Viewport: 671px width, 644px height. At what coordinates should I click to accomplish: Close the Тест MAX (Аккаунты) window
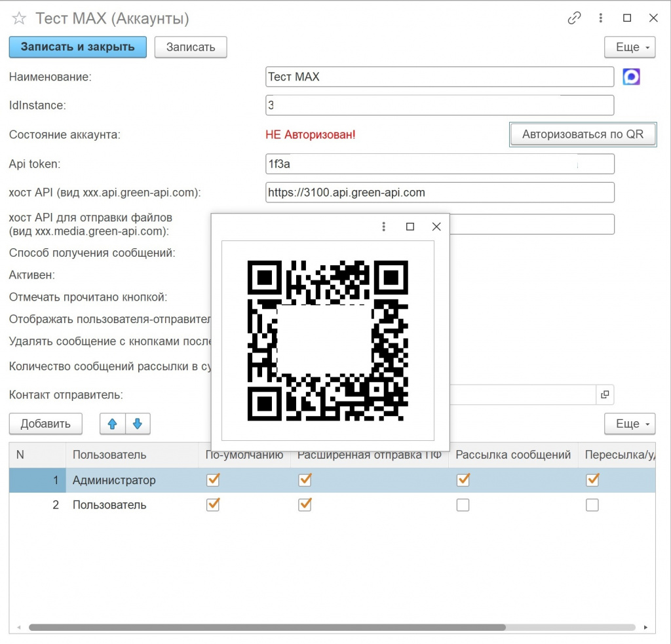click(x=653, y=18)
